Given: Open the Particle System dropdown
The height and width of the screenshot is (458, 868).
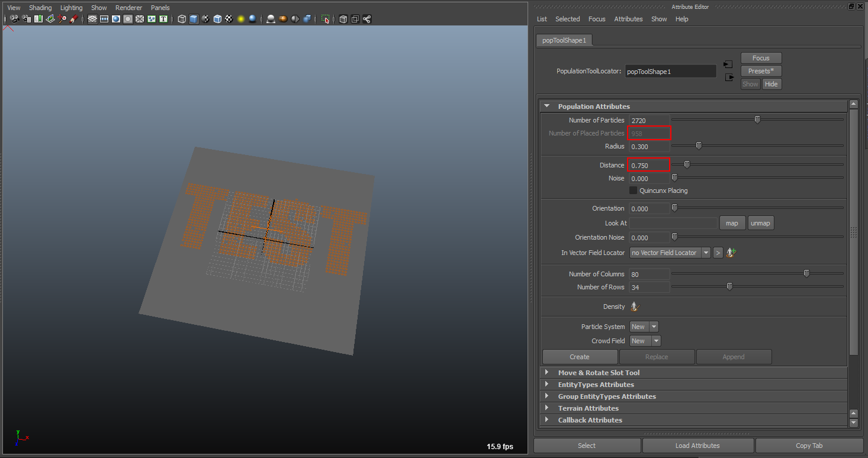Looking at the screenshot, I should (644, 327).
